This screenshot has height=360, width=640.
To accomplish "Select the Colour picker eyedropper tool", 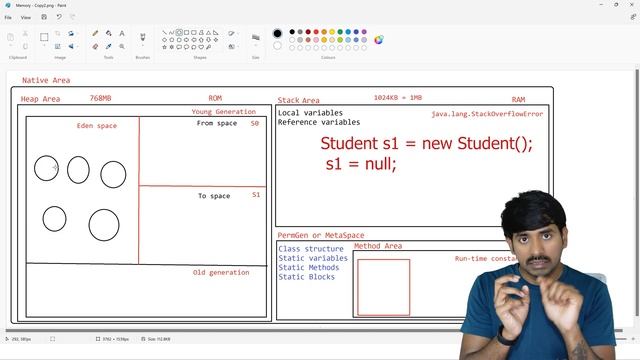I will click(x=109, y=47).
